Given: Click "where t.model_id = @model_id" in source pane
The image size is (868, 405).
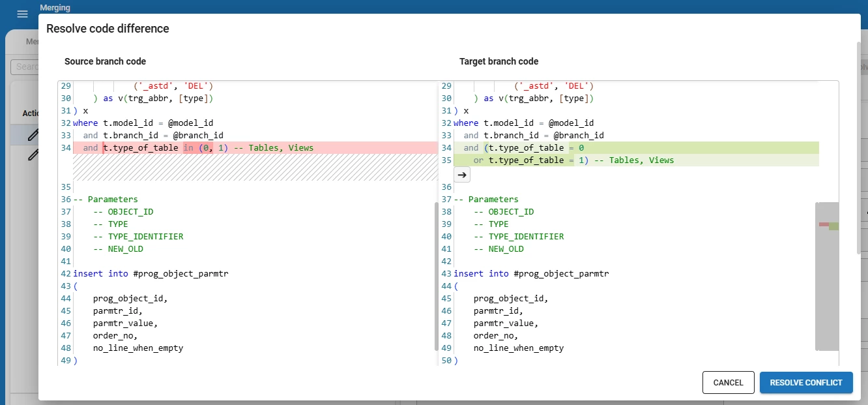Looking at the screenshot, I should coord(143,123).
